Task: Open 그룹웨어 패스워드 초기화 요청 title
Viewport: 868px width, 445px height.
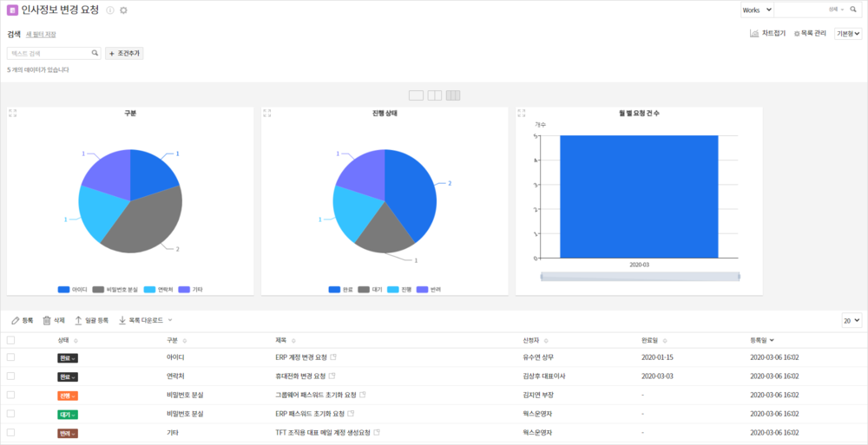Action: 316,396
